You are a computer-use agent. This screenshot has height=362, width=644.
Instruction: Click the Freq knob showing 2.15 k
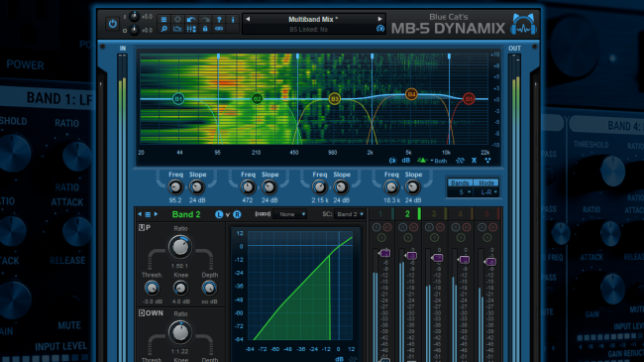320,187
